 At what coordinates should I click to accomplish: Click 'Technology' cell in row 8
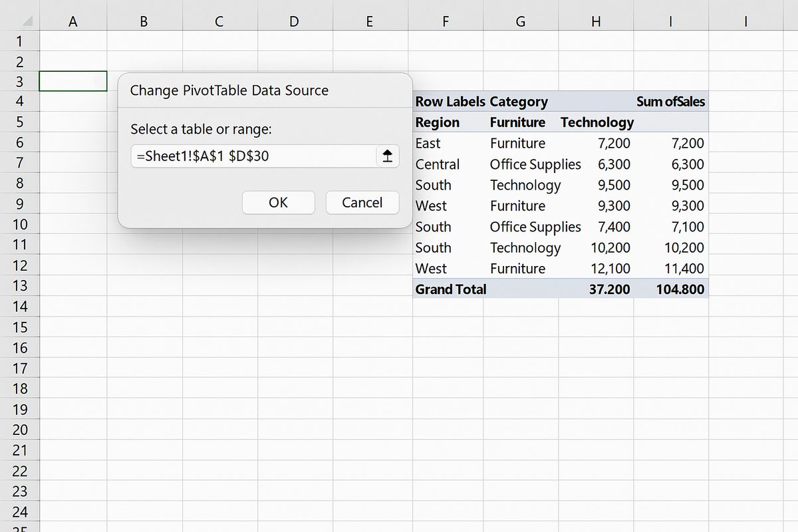[525, 185]
